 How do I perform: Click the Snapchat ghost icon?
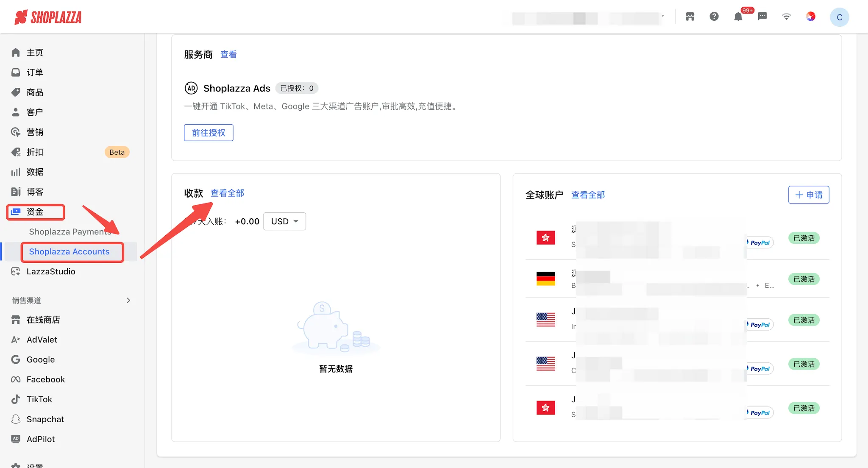click(16, 419)
